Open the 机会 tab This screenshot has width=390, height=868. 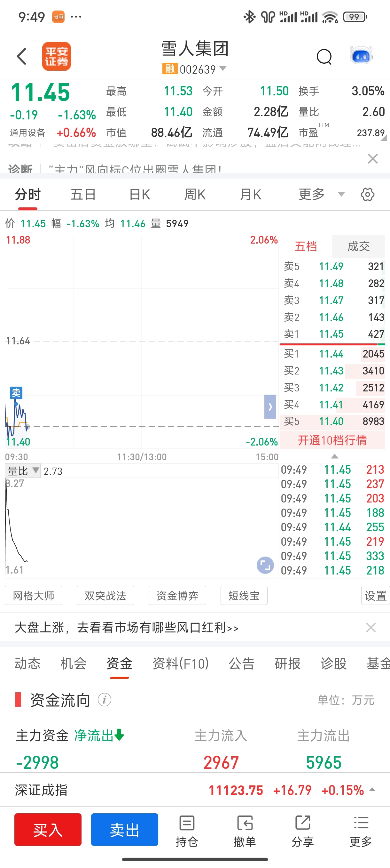point(73,663)
